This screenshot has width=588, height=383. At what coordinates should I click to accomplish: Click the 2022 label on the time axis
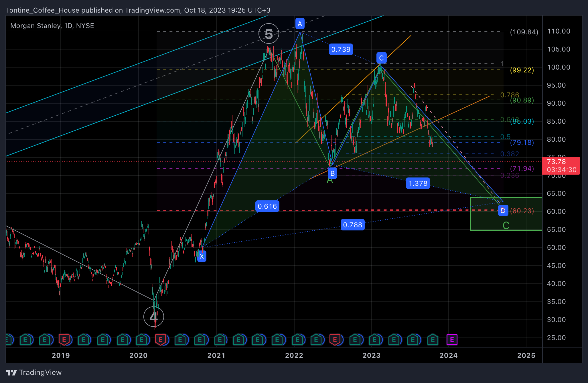294,356
